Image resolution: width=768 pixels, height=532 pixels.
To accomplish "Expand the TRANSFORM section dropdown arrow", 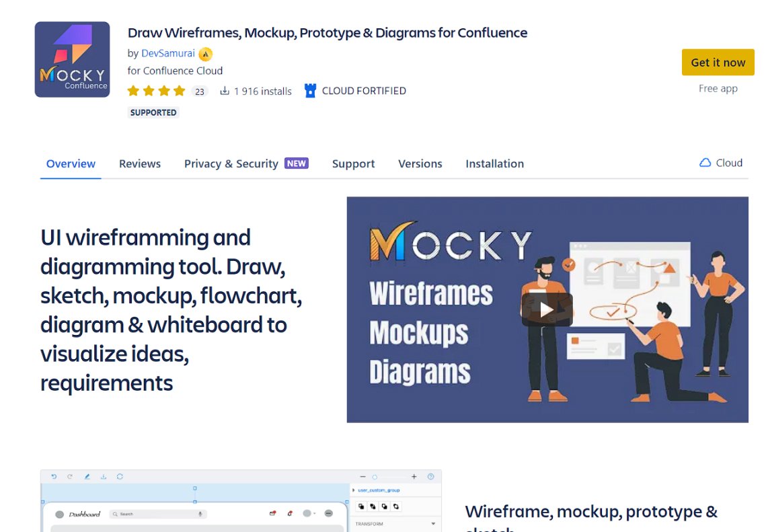I will click(x=433, y=524).
